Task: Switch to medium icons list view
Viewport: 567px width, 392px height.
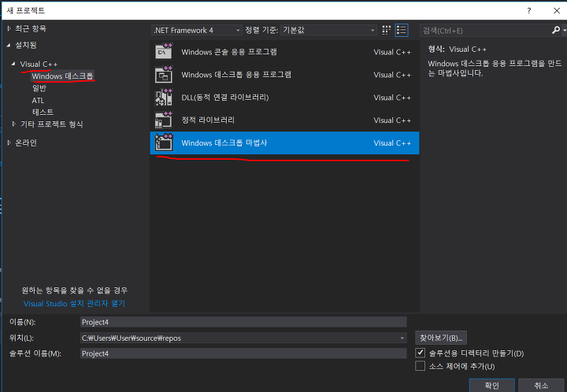Action: tap(402, 31)
